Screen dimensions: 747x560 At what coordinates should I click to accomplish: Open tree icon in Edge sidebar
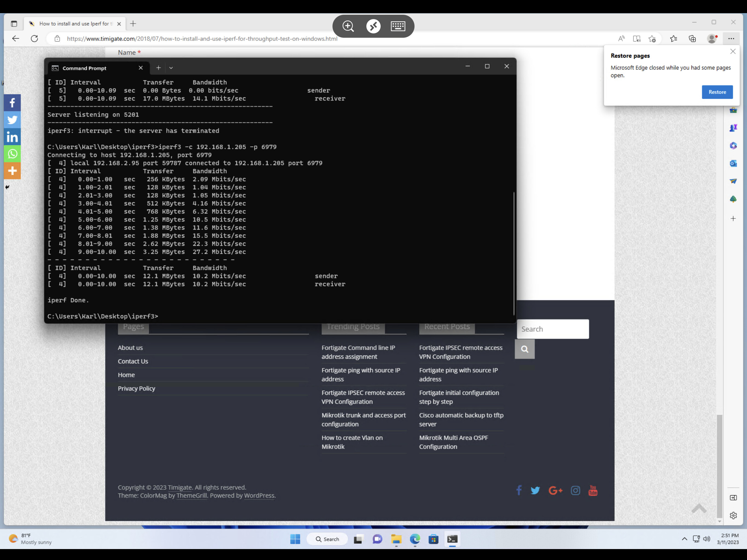coord(733,199)
